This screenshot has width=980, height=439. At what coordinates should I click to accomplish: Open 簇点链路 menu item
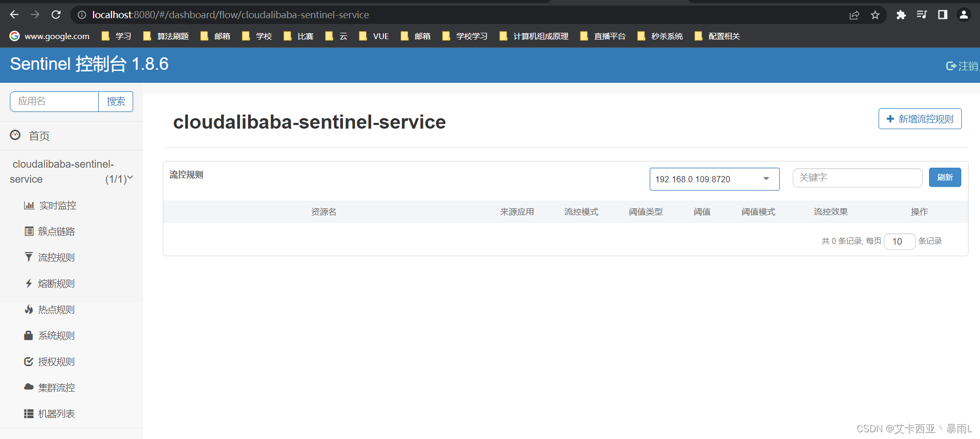tap(49, 231)
